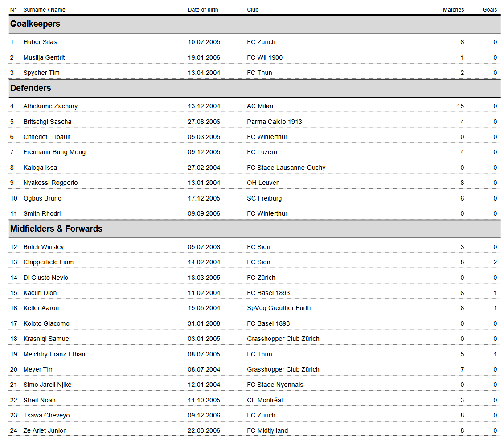The width and height of the screenshot is (504, 442).
Task: Click on Tsawa Cheveyo's name
Action: (46, 416)
